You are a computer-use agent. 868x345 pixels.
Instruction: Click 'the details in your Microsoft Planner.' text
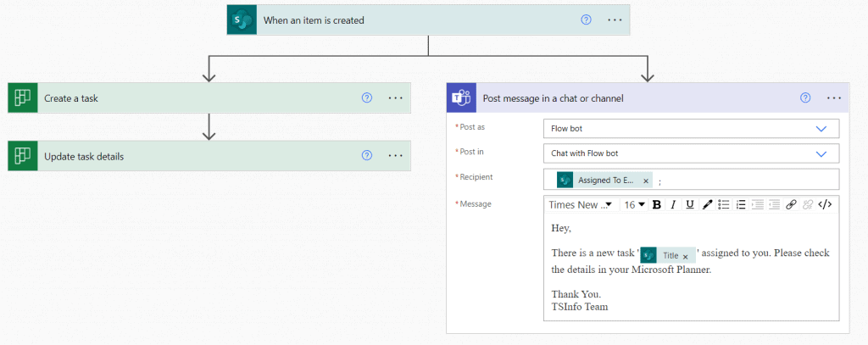(631, 270)
